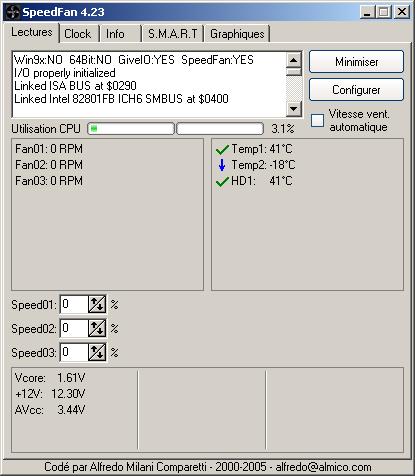Switch to the Clock tab
The width and height of the screenshot is (415, 476).
coord(78,34)
